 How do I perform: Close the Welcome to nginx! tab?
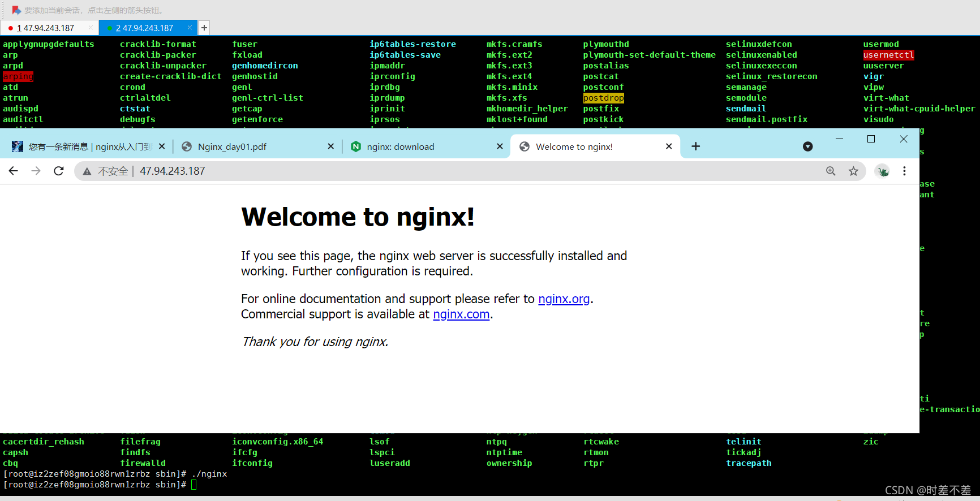669,146
